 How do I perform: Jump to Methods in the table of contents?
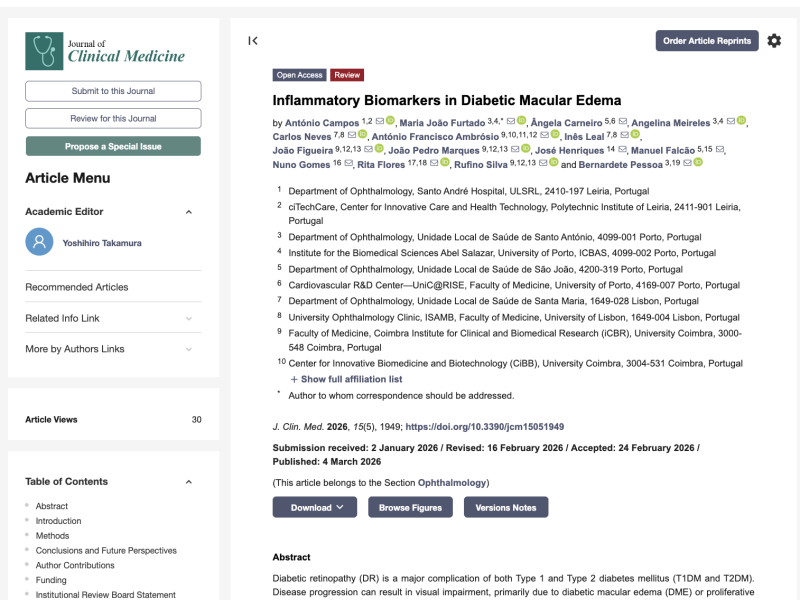[x=52, y=536]
